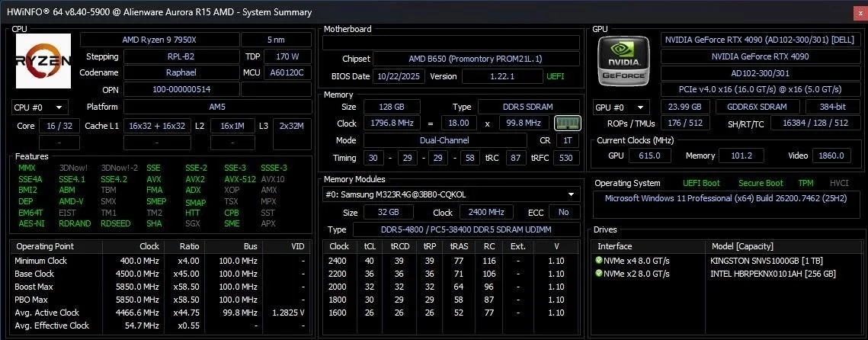The image size is (868, 340).
Task: Select the 2400 clock timing row
Action: pyautogui.click(x=451, y=261)
